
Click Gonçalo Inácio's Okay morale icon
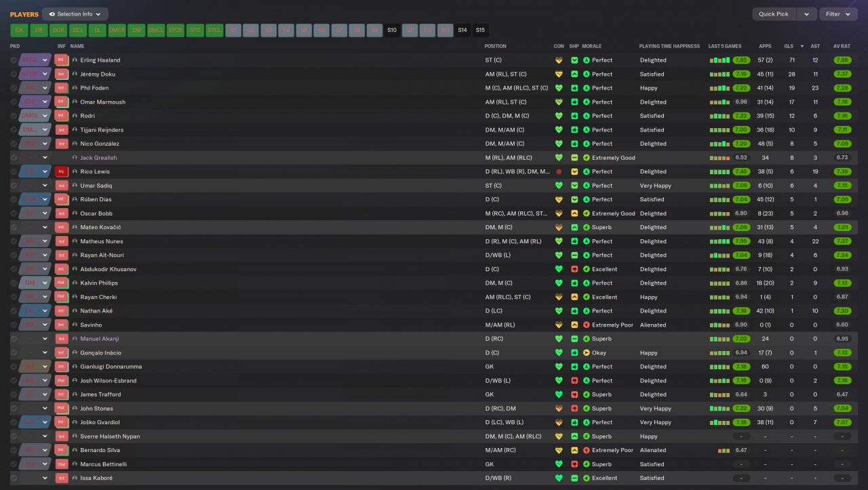tap(587, 352)
